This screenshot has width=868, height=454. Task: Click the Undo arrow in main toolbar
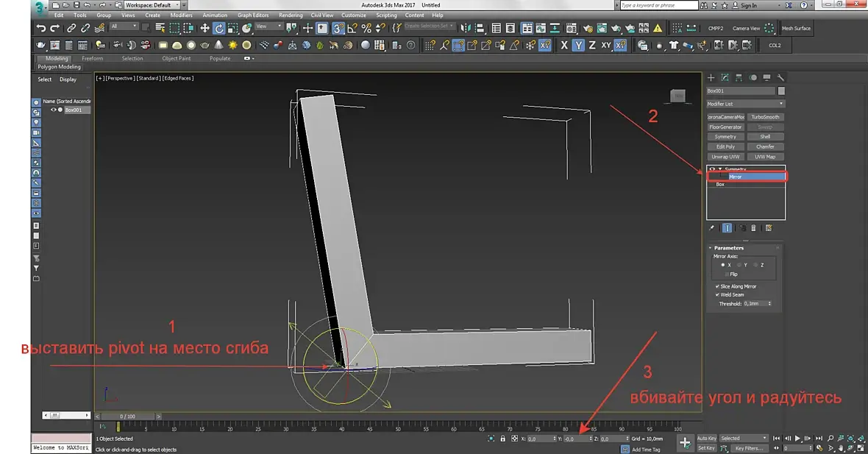40,28
